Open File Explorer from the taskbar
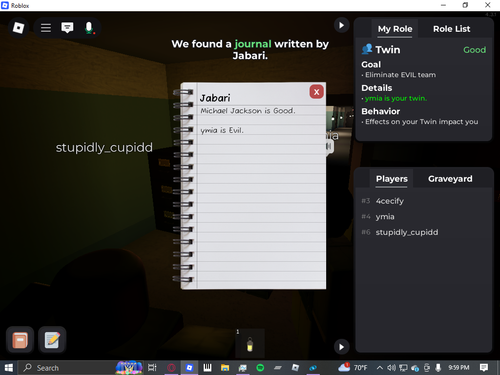Screen dimensions: 500x375 (x=225, y=368)
